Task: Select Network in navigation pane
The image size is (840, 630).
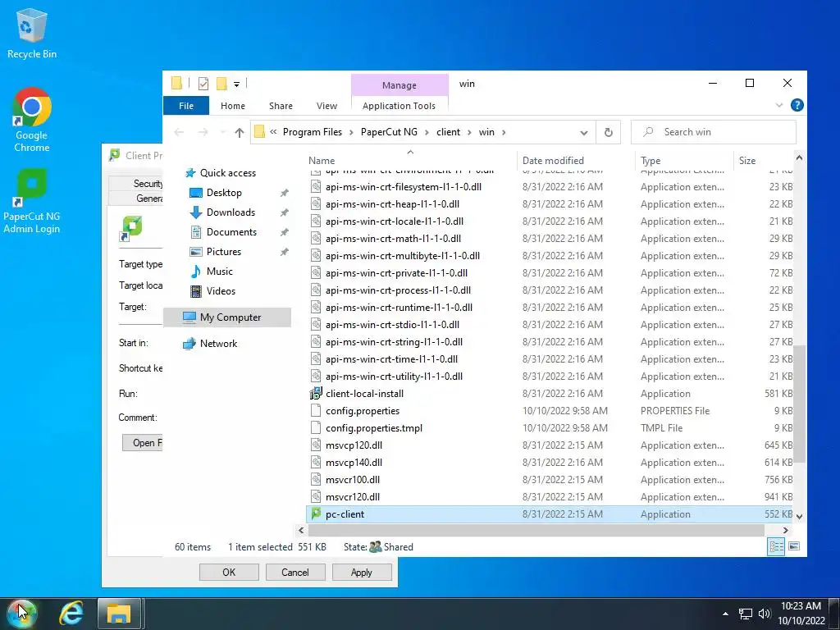Action: (x=218, y=344)
